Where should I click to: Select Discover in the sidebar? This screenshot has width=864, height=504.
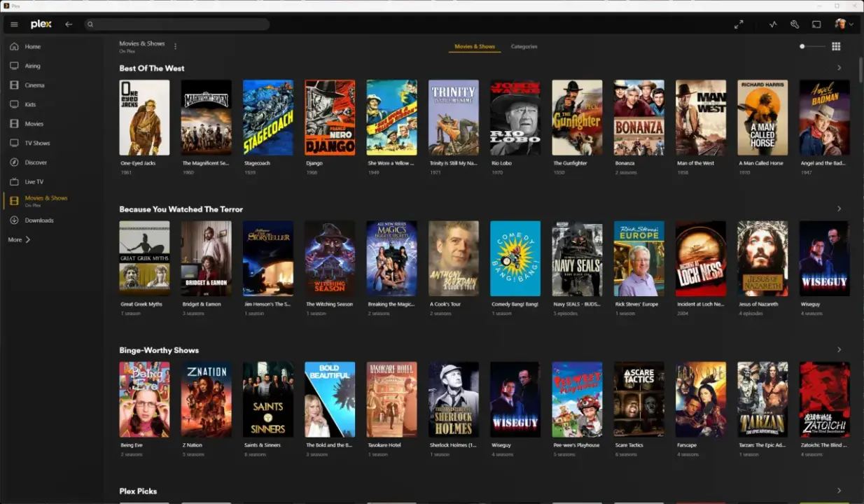(36, 162)
